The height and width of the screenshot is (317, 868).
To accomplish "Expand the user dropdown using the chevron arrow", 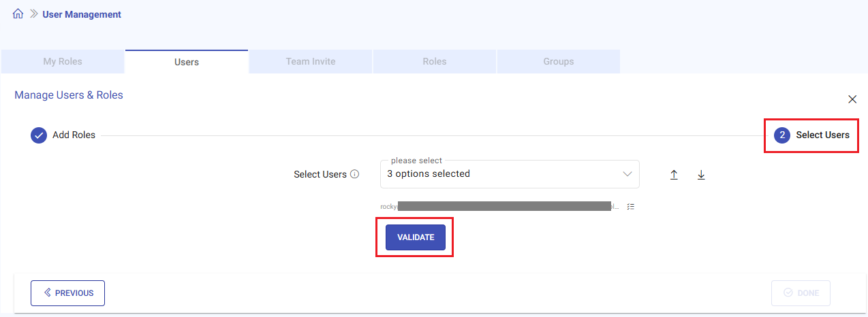I will coord(627,174).
